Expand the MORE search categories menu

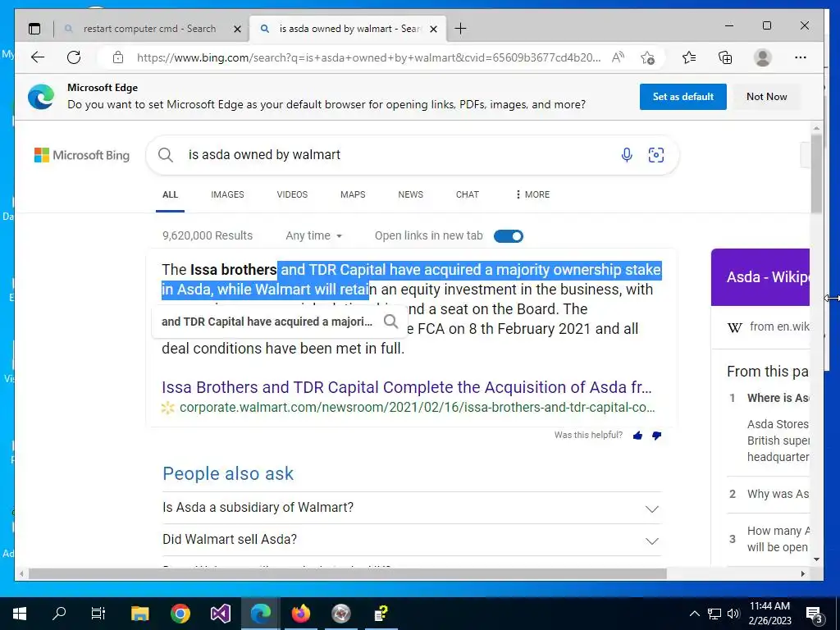click(x=532, y=194)
